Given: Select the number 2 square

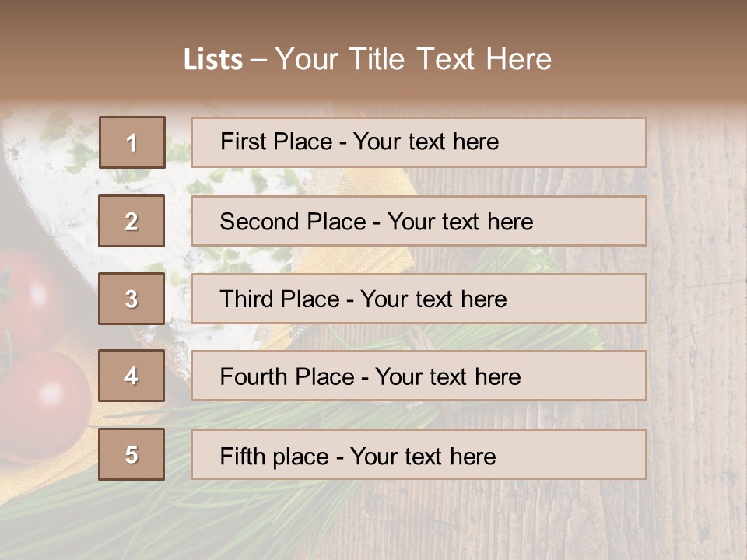Looking at the screenshot, I should (x=132, y=221).
